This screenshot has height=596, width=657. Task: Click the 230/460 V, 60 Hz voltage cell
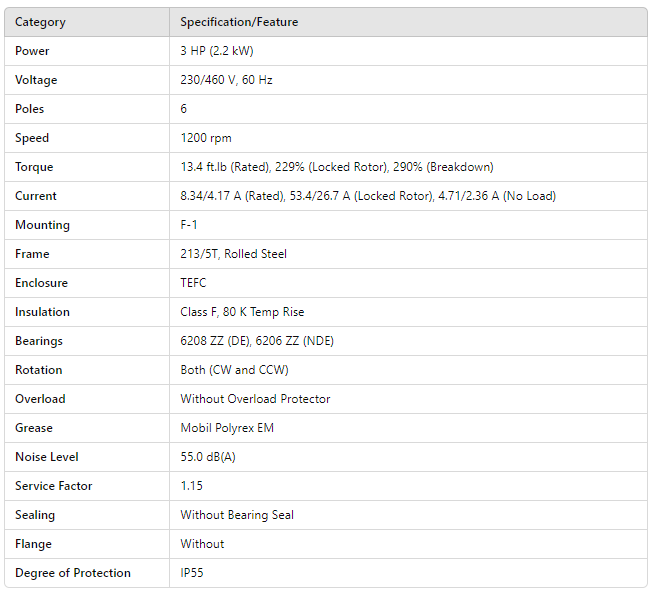(226, 80)
